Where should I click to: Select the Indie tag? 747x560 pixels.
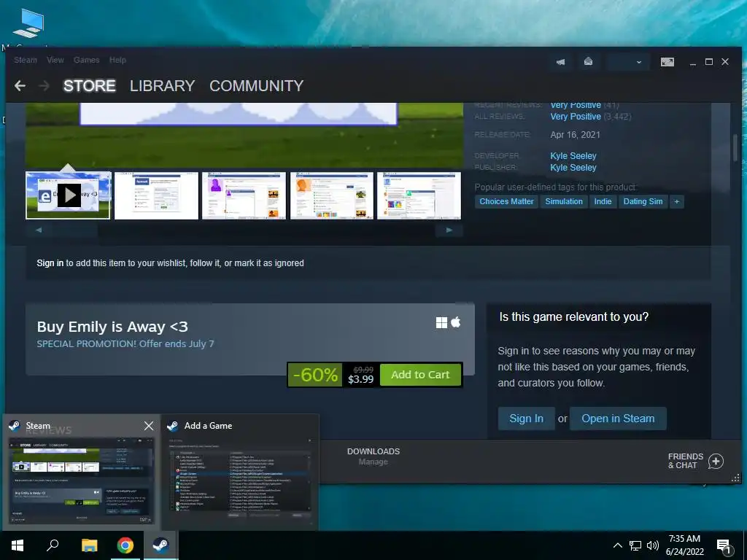click(603, 201)
